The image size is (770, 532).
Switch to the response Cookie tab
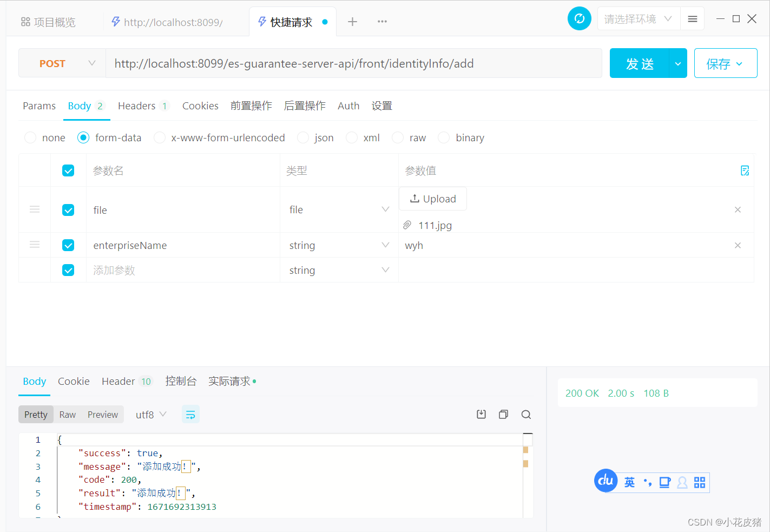(x=74, y=382)
